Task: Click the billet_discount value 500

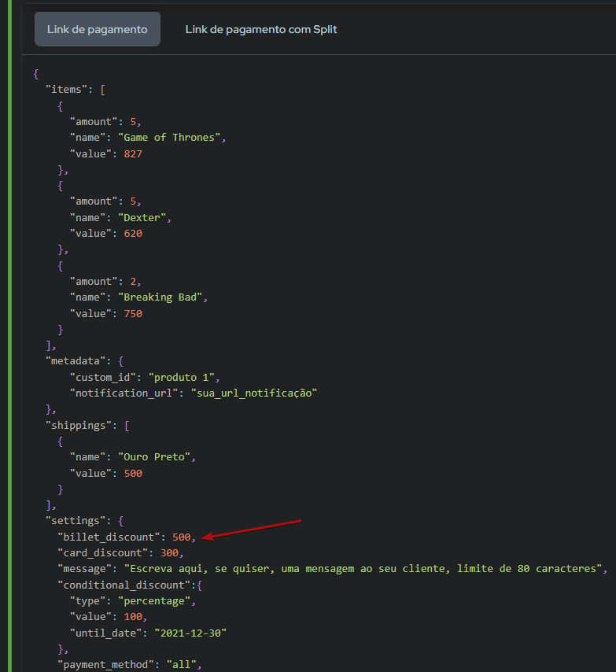Action: [x=181, y=537]
